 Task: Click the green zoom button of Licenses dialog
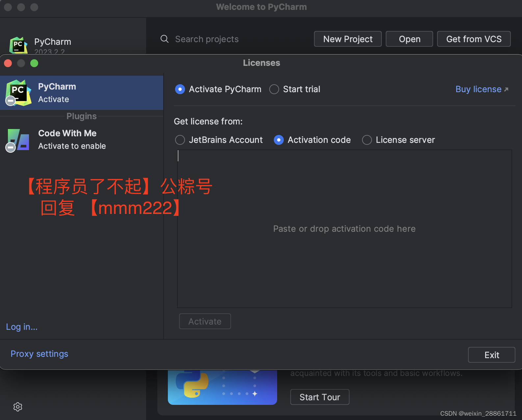(x=34, y=63)
